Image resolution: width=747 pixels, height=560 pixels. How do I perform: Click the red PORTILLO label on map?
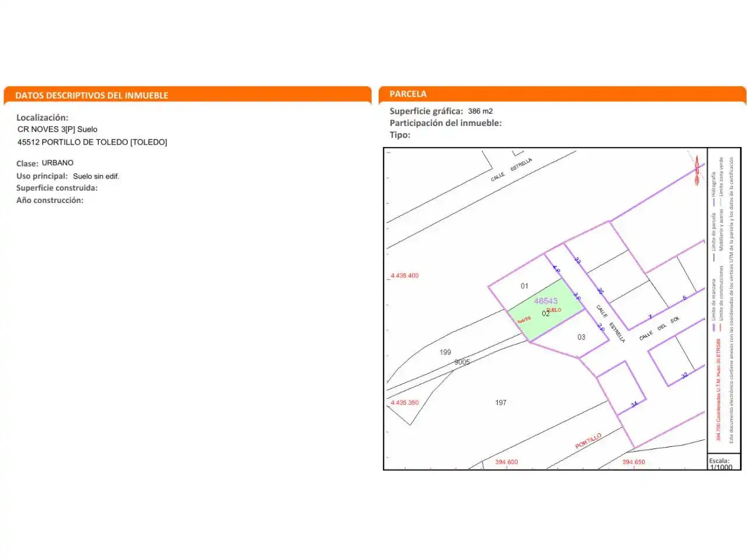coord(588,441)
